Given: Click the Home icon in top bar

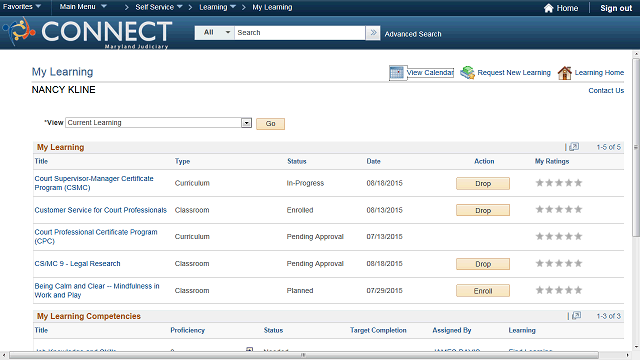Looking at the screenshot, I should (549, 8).
